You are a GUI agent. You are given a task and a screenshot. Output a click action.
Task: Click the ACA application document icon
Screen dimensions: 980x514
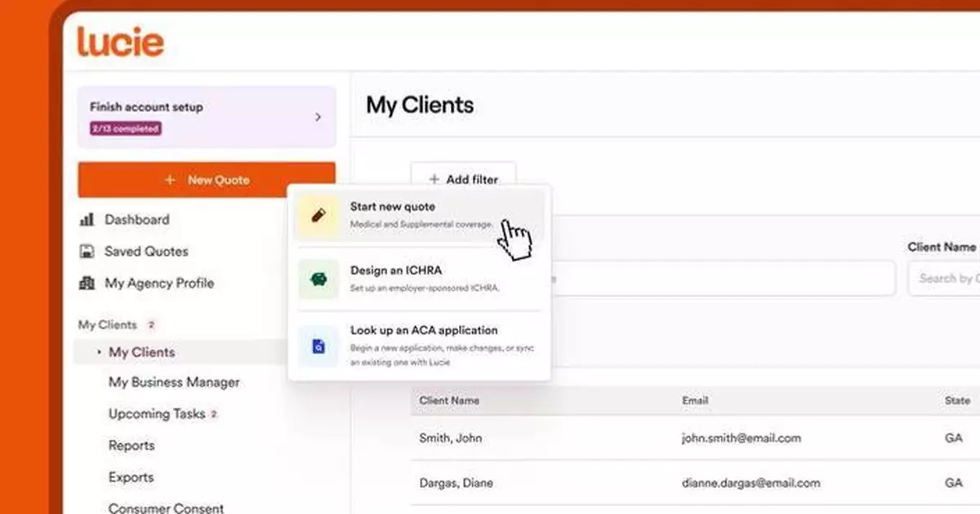[318, 346]
